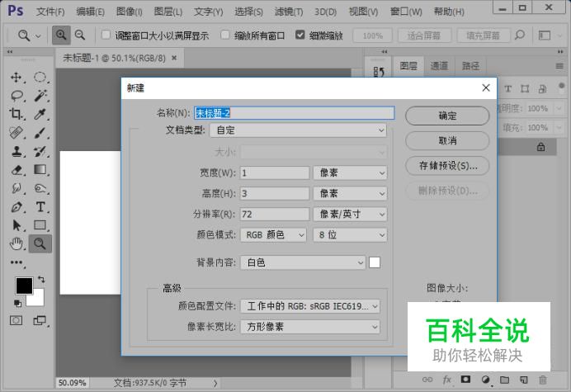Select the Healing Brush tool
Viewport: 571px width, 392px height.
click(x=16, y=133)
